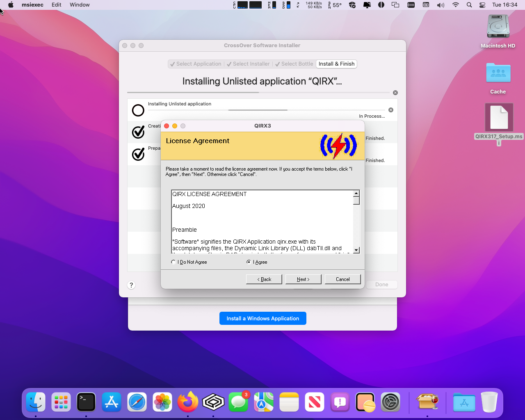525x420 pixels.
Task: Select QIRX317_Setup.ms file on desktop
Action: (499, 117)
